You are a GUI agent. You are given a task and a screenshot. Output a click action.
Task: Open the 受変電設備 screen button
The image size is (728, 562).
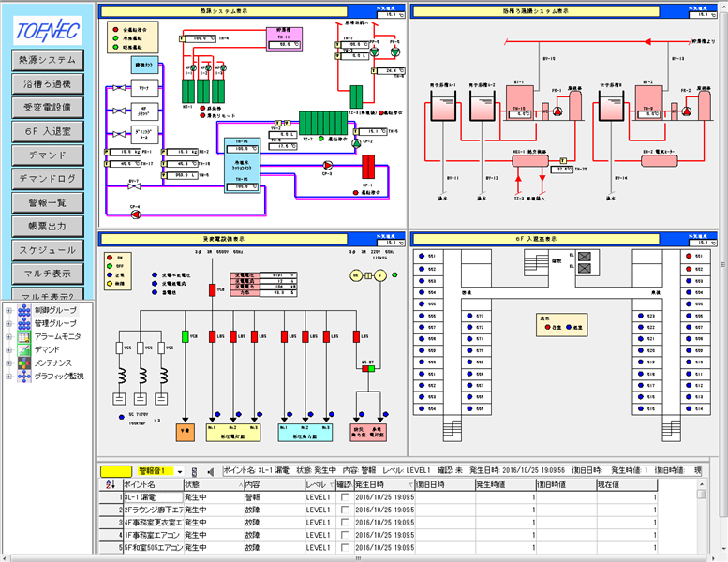coord(48,108)
